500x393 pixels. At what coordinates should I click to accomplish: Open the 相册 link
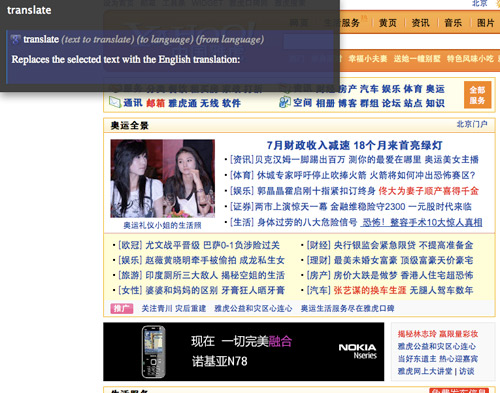[325, 103]
